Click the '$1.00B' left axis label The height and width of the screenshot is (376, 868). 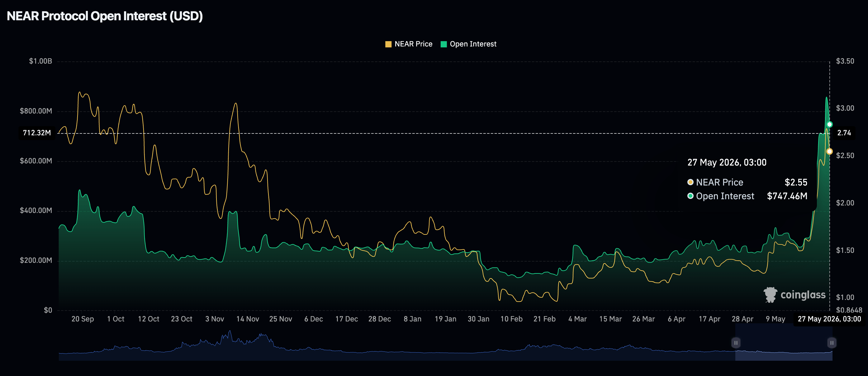40,61
